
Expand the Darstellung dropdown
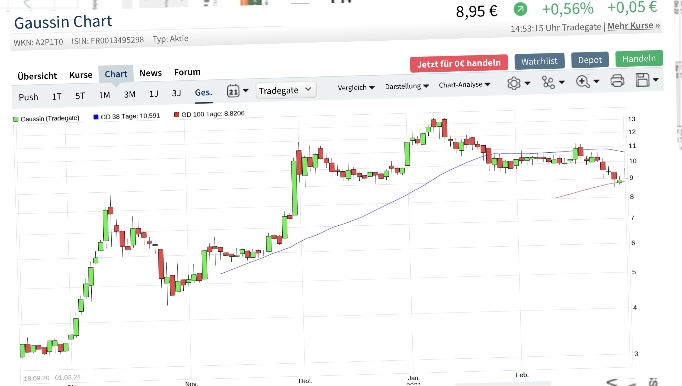coord(407,86)
